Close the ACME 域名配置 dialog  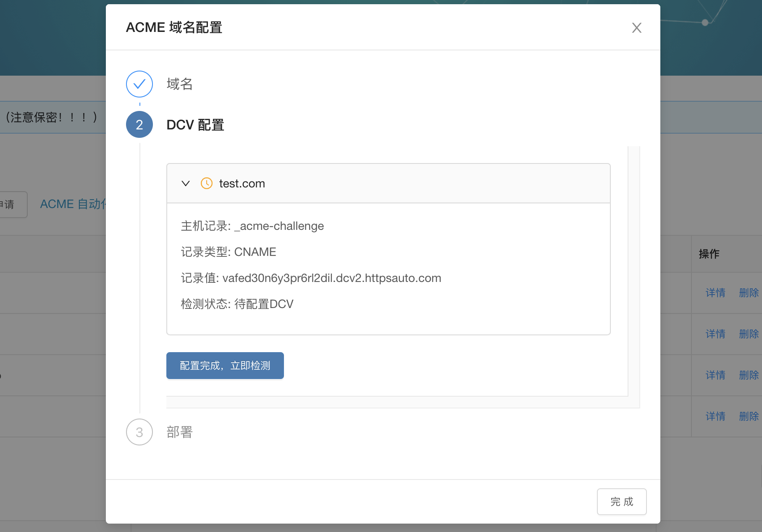(636, 28)
